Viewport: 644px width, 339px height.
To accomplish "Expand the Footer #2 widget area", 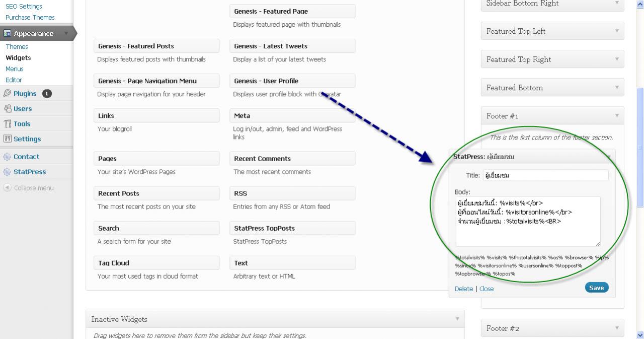I will click(617, 328).
